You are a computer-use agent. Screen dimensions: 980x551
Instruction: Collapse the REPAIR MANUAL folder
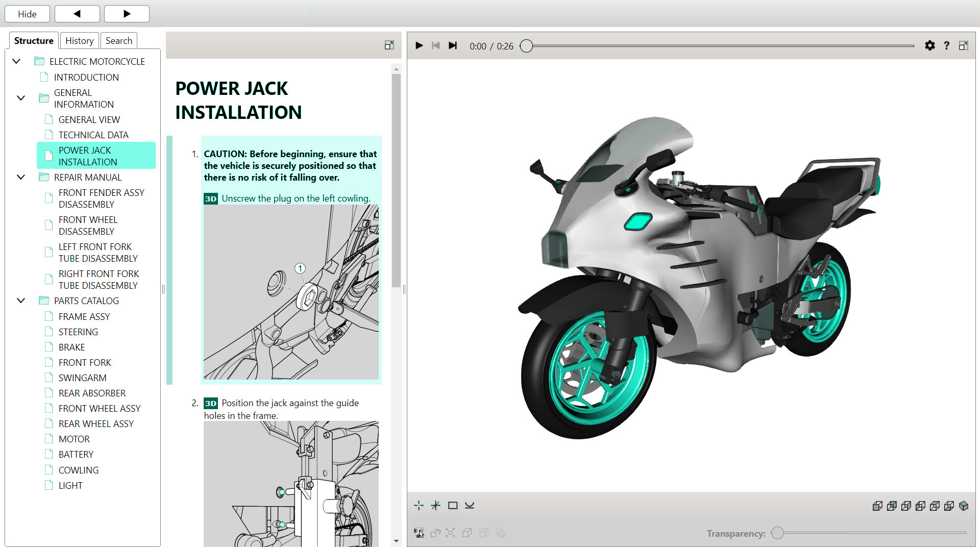pyautogui.click(x=21, y=177)
